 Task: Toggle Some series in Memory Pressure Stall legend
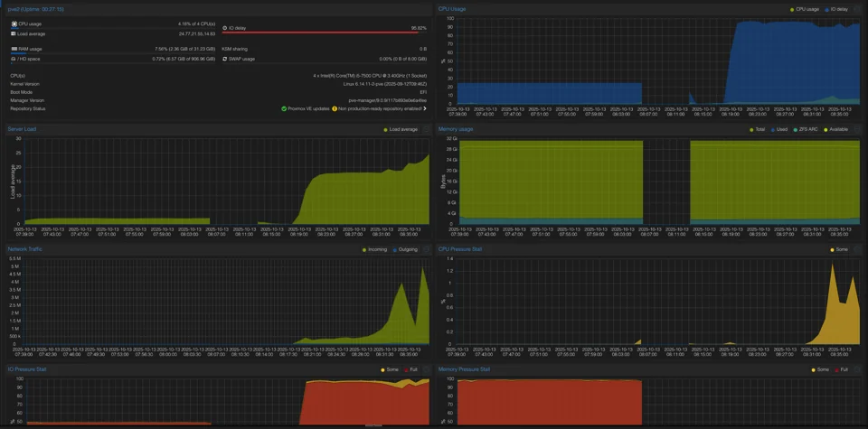[820, 369]
